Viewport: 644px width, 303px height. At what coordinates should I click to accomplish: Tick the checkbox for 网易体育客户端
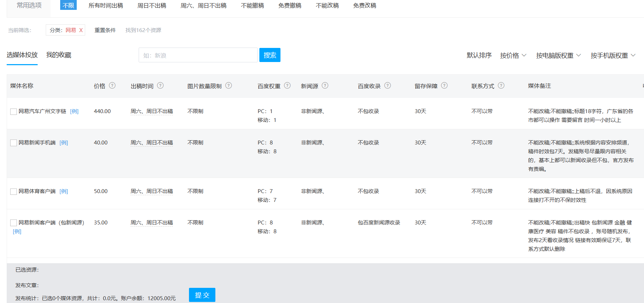coord(14,192)
